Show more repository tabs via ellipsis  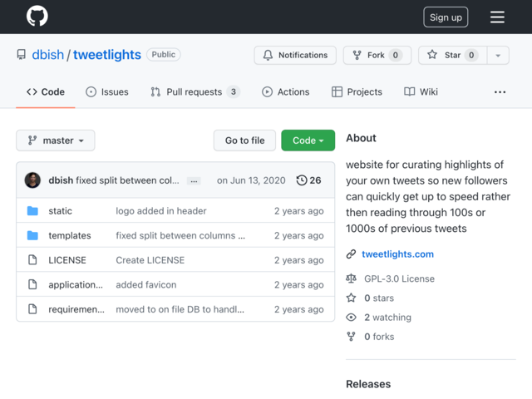[x=500, y=92]
